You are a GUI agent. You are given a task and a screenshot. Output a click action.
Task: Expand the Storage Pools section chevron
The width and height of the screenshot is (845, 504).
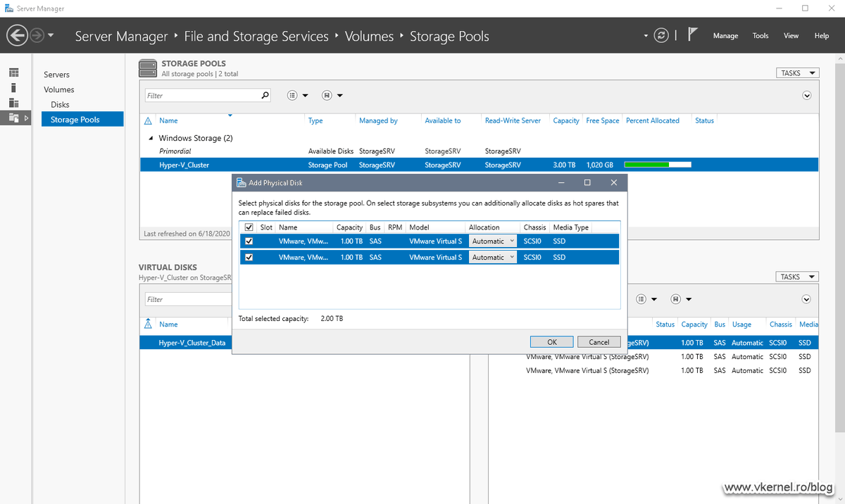(x=807, y=96)
